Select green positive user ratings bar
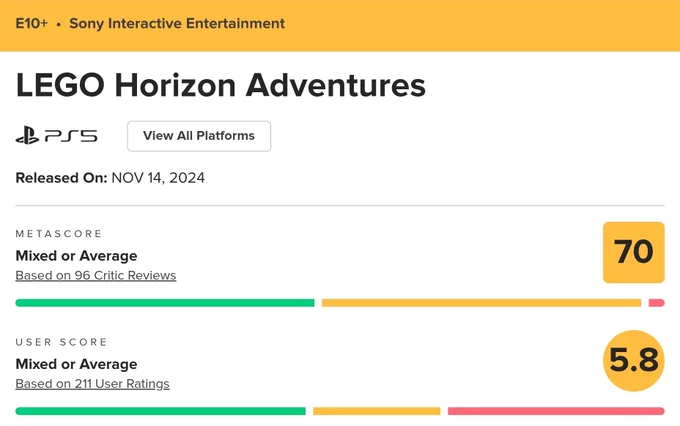680x426 pixels. pos(160,411)
